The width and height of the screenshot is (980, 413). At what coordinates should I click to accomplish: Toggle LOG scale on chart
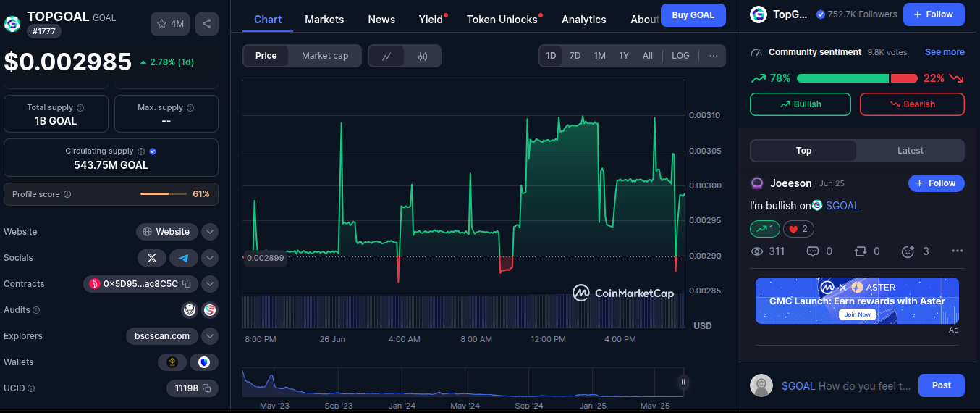tap(680, 56)
